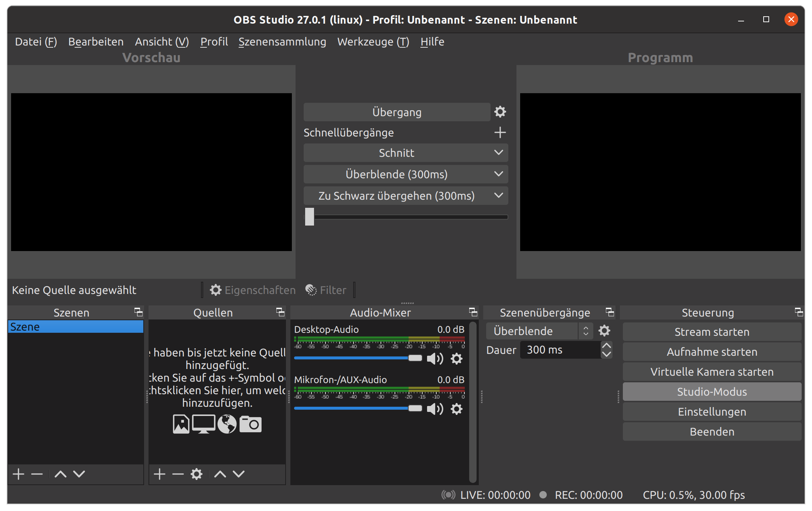Open the transition settings gear beside Übergang
The image size is (812, 511).
click(500, 112)
